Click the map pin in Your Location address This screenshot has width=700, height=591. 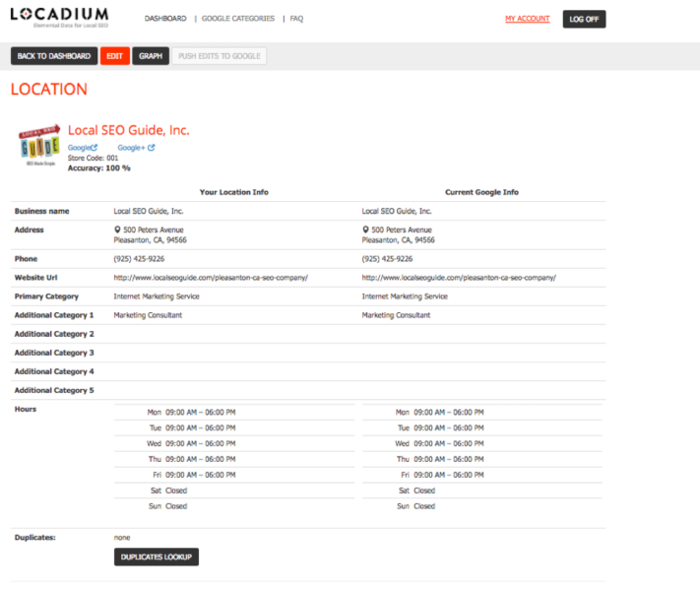117,230
